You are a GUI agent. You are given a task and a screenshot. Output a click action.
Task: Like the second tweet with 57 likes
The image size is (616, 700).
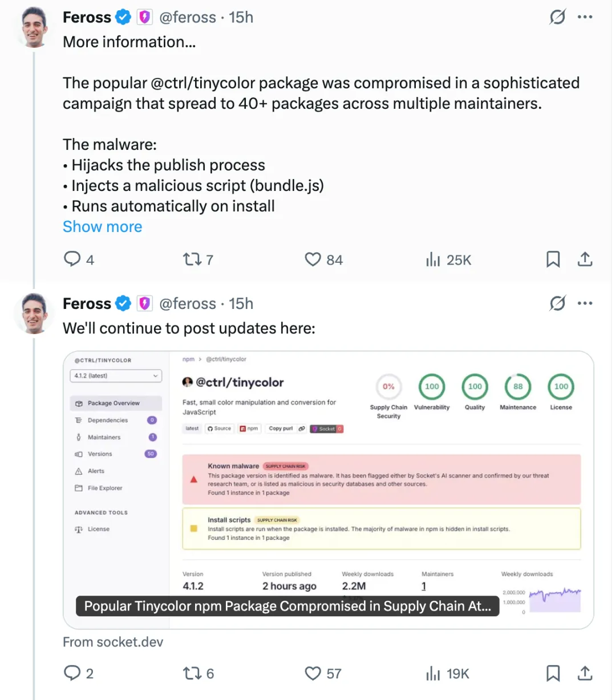pyautogui.click(x=313, y=673)
